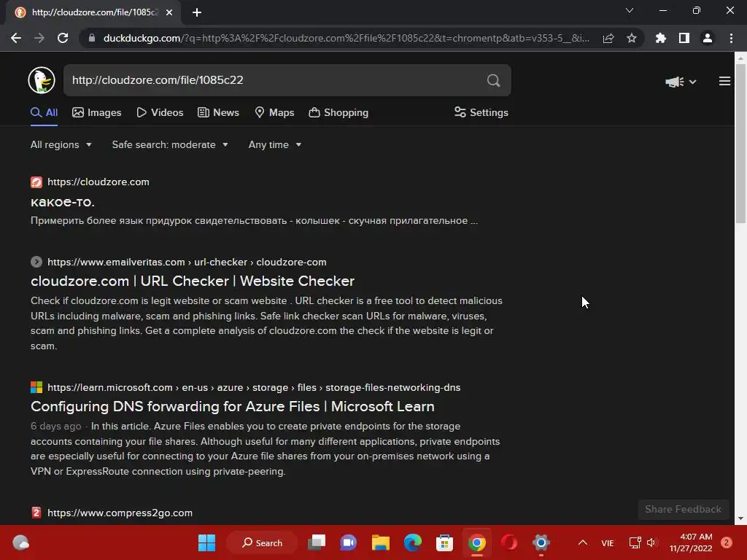747x560 pixels.
Task: Open the tab search chevron in title bar
Action: pyautogui.click(x=630, y=10)
